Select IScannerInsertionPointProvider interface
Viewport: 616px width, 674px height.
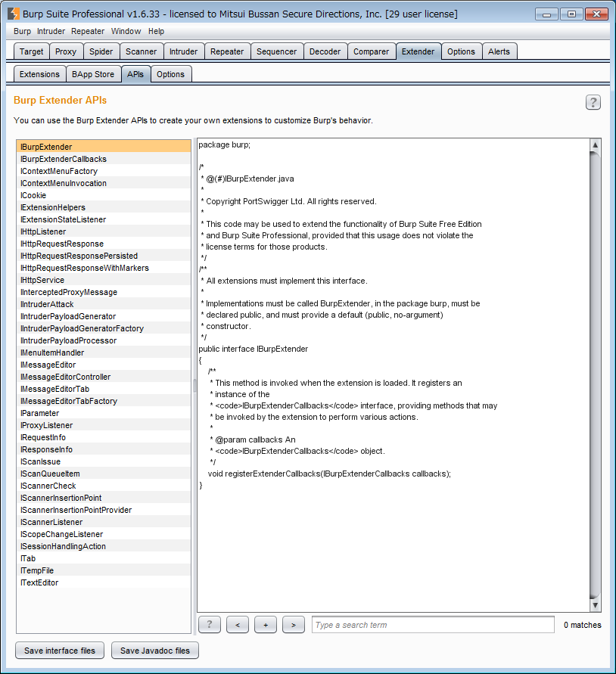coord(104,510)
